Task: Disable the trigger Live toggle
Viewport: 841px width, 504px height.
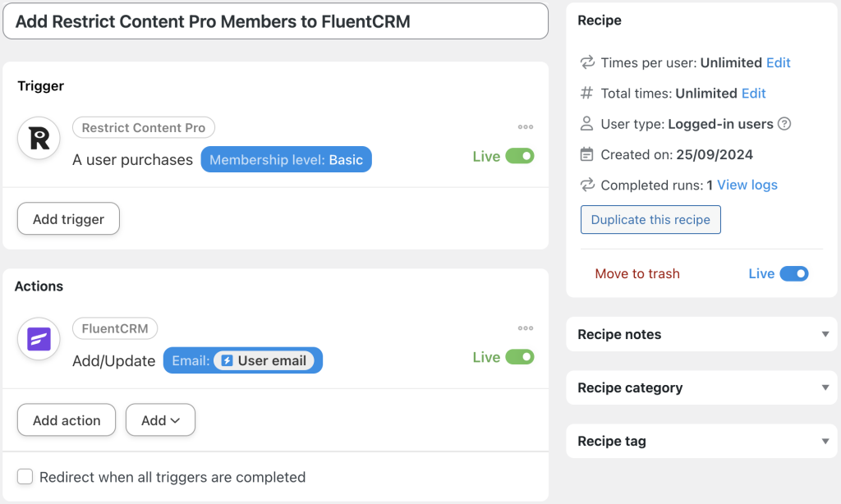Action: [522, 155]
